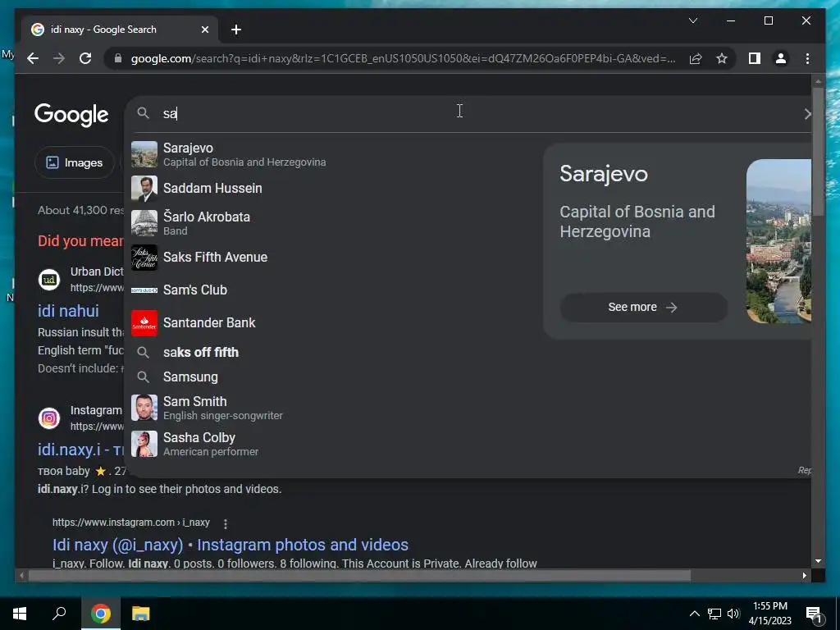
Task: Click the Sarajevo city thumbnail in suggestions
Action: (144, 154)
